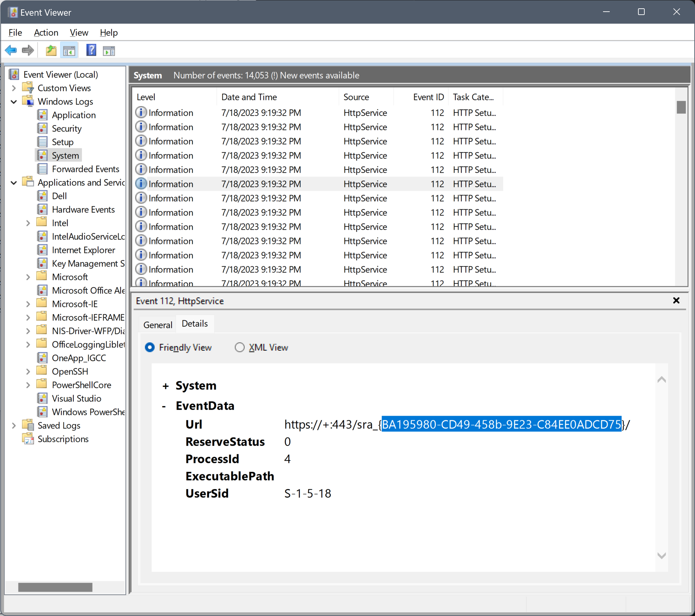Click the Event Viewer forward navigation icon
Image resolution: width=695 pixels, height=616 pixels.
click(x=27, y=51)
